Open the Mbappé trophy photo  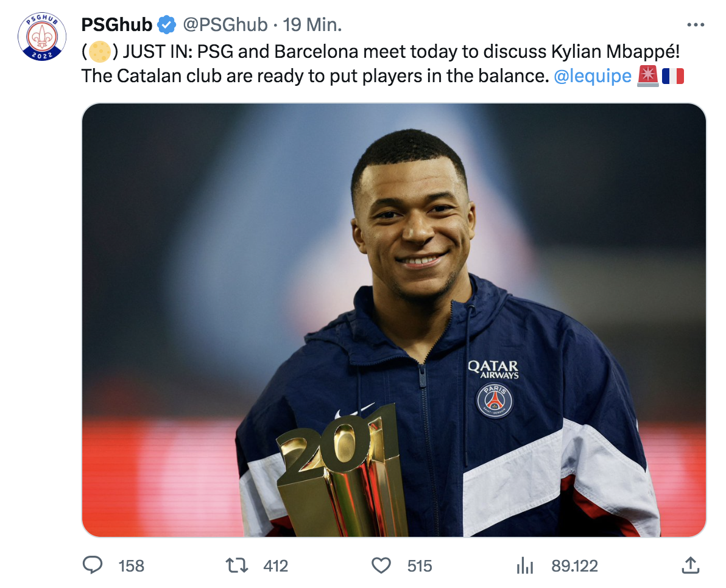pos(393,320)
